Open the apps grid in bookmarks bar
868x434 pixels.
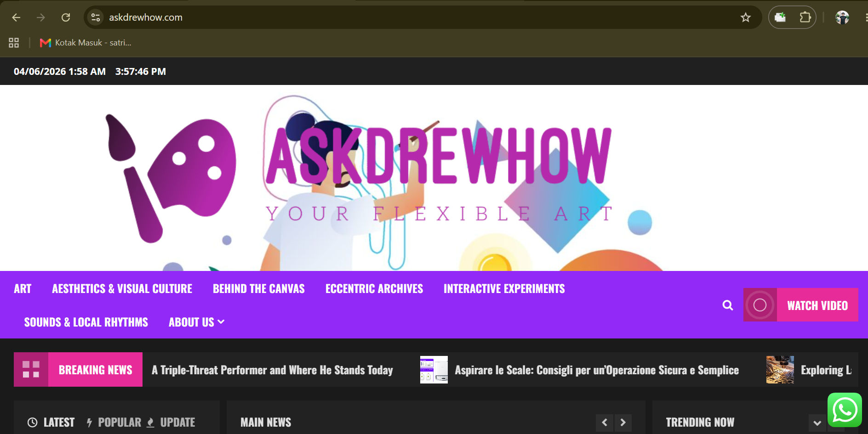tap(14, 43)
